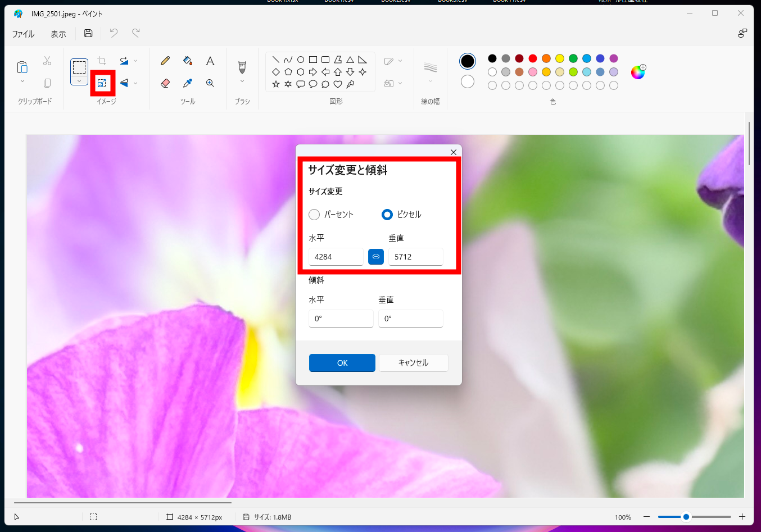The image size is (761, 532).
Task: Open the ファイル menu
Action: [x=24, y=34]
